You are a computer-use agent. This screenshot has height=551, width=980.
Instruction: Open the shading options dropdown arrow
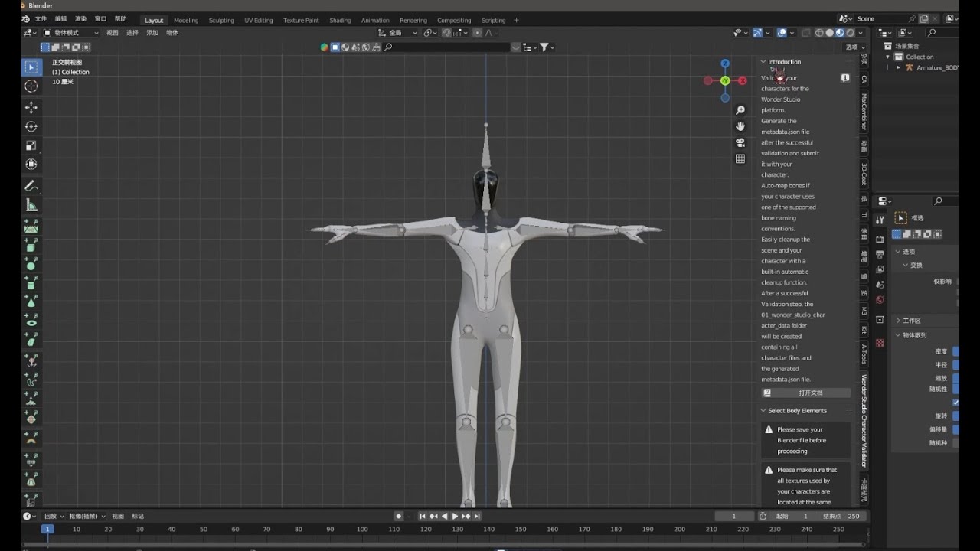pos(861,33)
